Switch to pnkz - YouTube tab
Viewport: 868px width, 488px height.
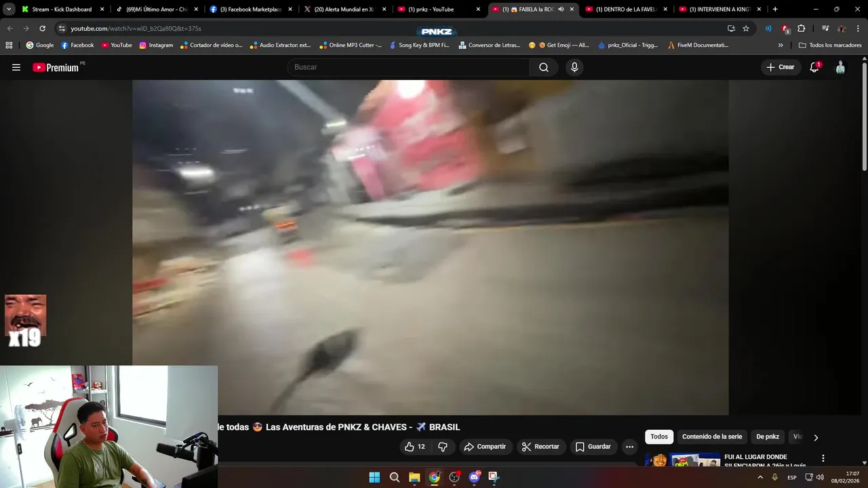(x=437, y=9)
